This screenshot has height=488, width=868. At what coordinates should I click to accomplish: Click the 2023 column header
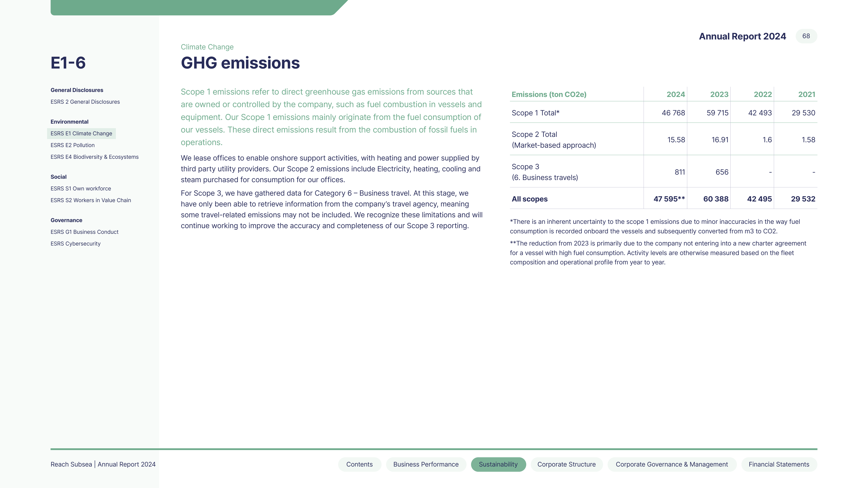coord(719,95)
